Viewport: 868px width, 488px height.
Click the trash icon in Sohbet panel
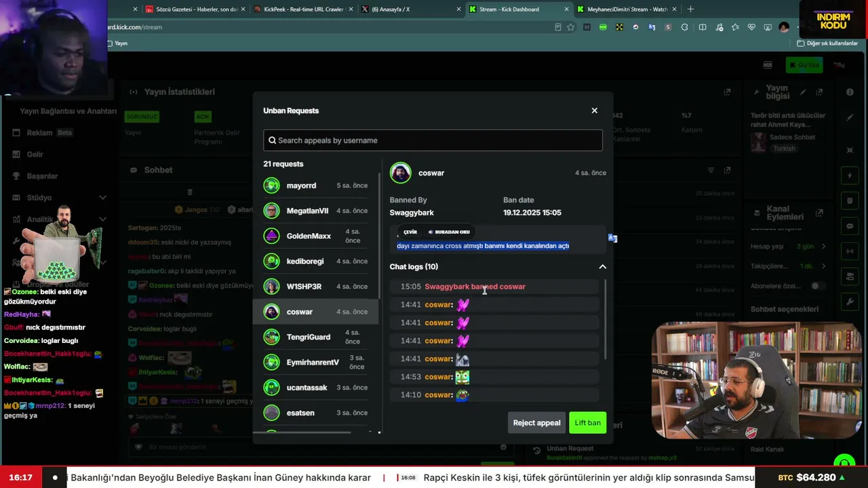click(x=190, y=192)
